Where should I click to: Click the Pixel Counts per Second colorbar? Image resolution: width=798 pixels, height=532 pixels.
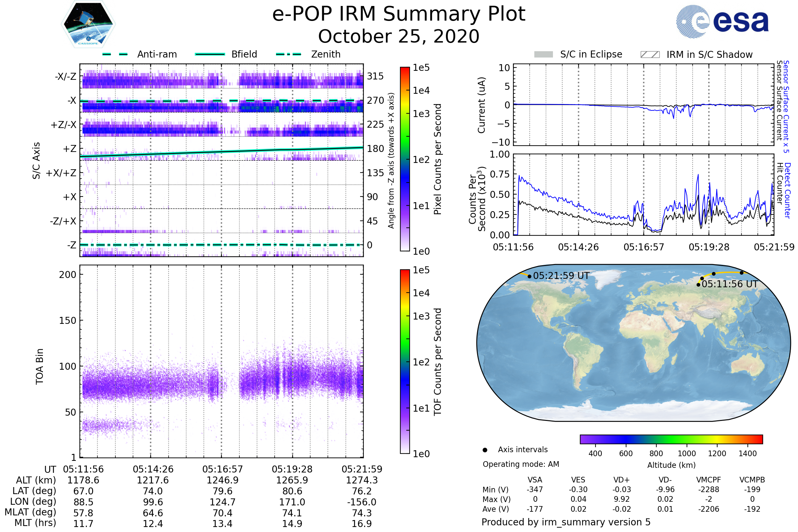click(405, 159)
